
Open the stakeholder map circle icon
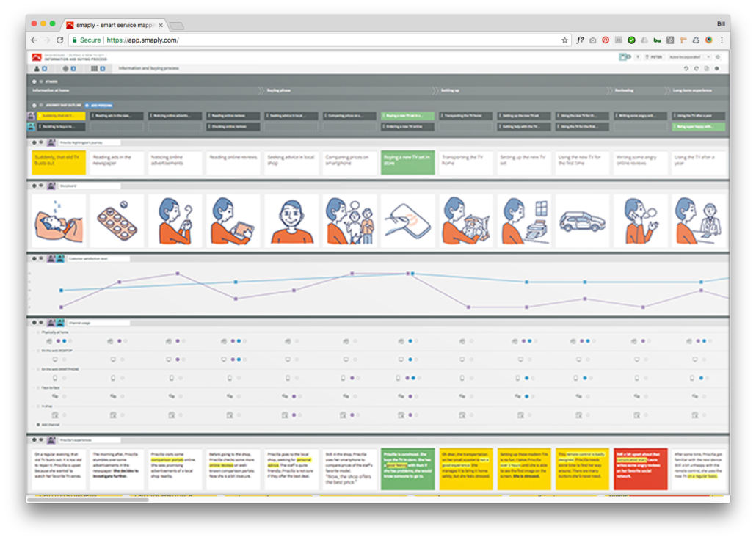tap(65, 69)
